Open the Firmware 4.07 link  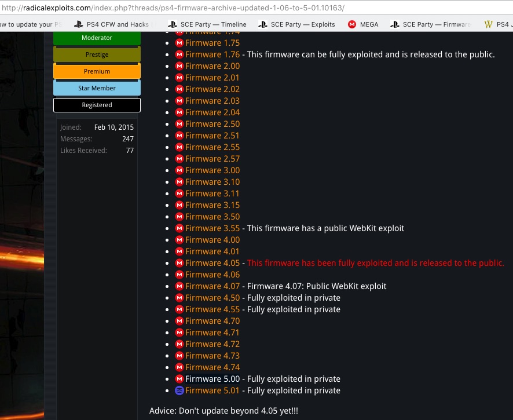[212, 286]
